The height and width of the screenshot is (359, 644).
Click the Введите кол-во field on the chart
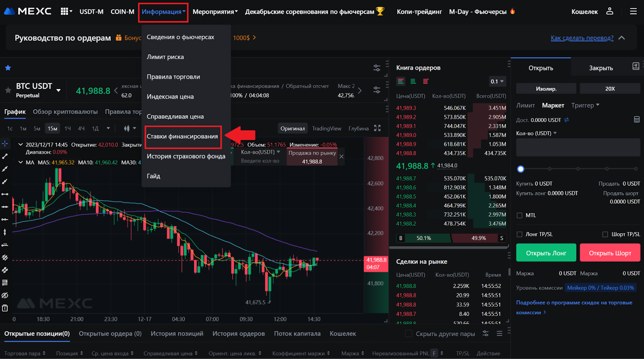[260, 161]
